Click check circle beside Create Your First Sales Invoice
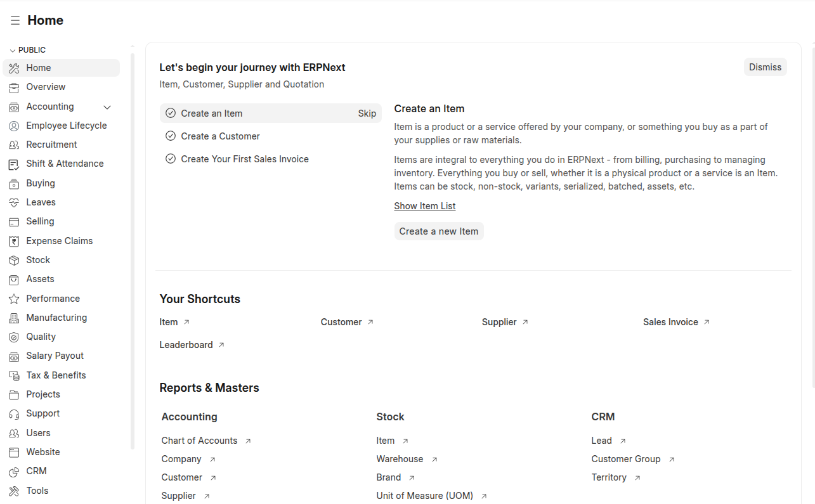This screenshot has width=815, height=504. pyautogui.click(x=171, y=159)
